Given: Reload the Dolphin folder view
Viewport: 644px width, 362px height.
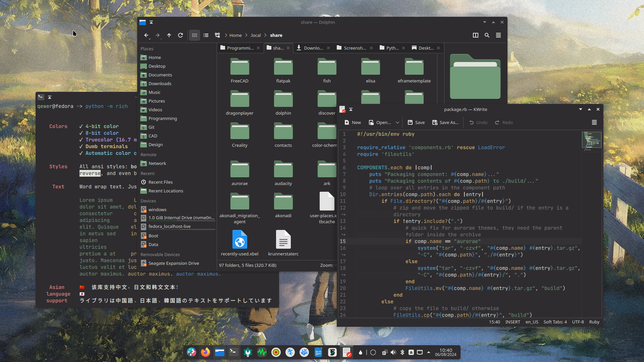Looking at the screenshot, I should pos(180,35).
